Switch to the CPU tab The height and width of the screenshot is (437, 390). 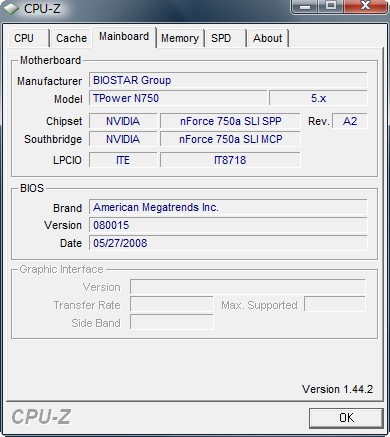pos(28,38)
